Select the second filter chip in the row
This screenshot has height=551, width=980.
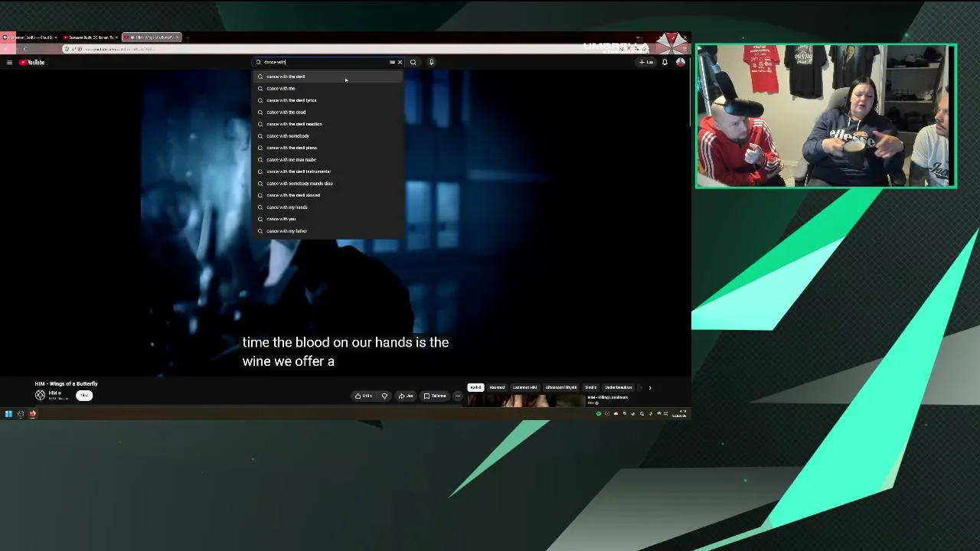[x=497, y=387]
